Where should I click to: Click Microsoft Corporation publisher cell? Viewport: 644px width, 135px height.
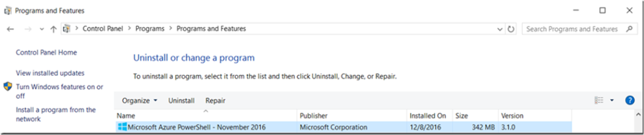click(x=333, y=127)
